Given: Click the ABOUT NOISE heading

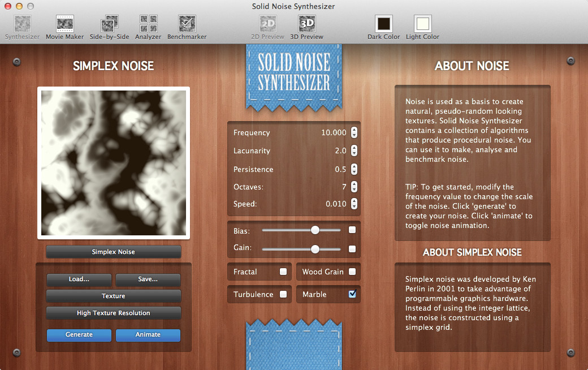Looking at the screenshot, I should (472, 66).
